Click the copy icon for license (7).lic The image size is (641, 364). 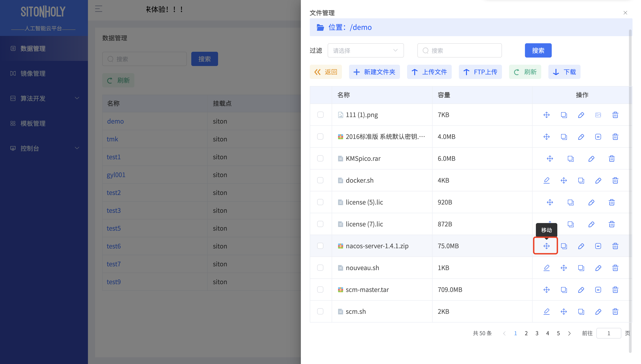coord(570,224)
